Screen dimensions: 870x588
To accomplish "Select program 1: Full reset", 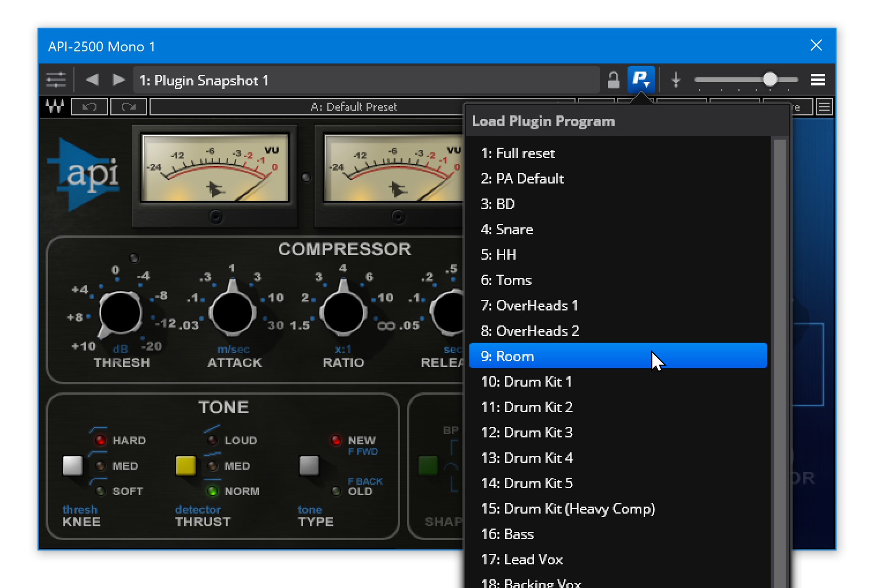I will click(x=618, y=153).
